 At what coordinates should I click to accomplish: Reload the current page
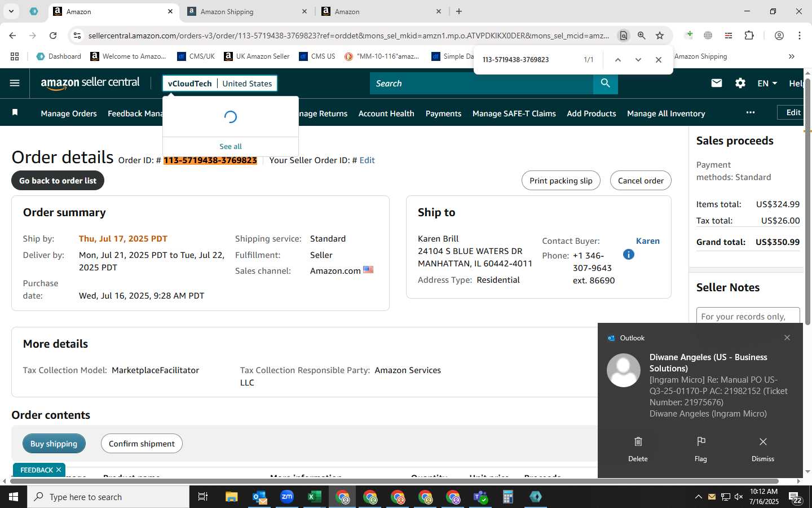[x=53, y=36]
